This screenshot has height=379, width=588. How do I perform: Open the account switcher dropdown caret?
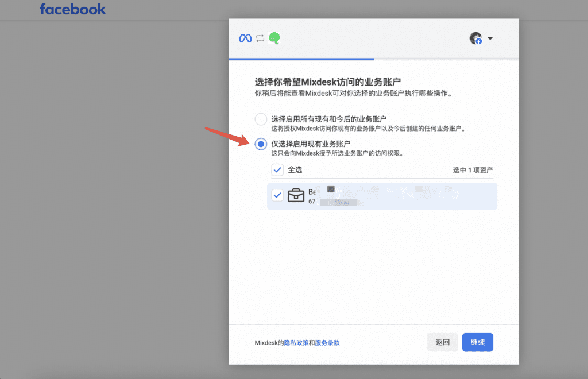pos(490,38)
